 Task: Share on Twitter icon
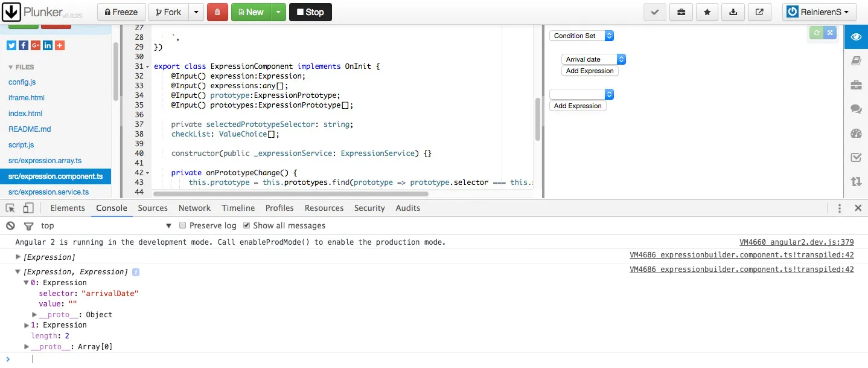coord(11,45)
